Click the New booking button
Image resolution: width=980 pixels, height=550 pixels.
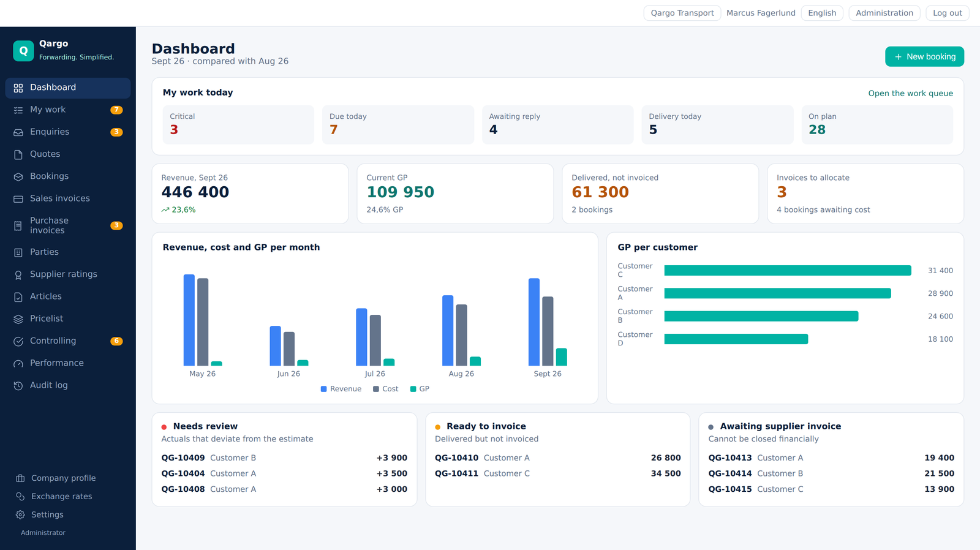pyautogui.click(x=924, y=56)
